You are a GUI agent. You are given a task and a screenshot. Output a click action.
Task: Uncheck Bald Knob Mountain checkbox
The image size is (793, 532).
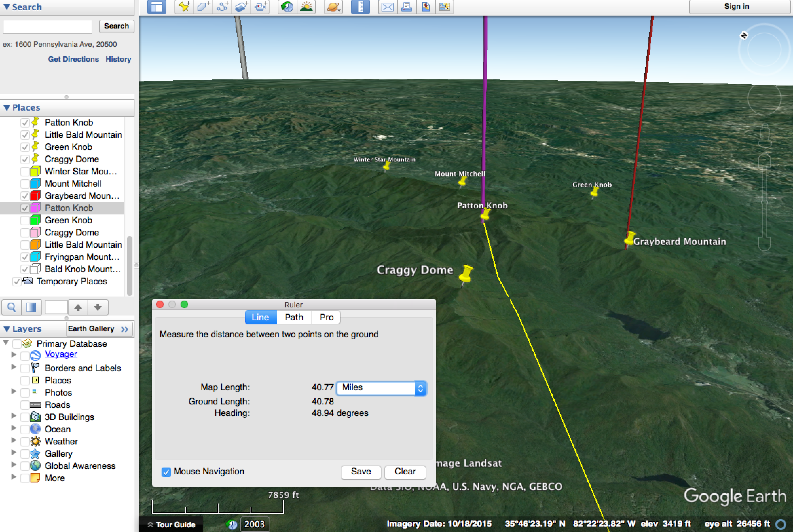tap(25, 269)
